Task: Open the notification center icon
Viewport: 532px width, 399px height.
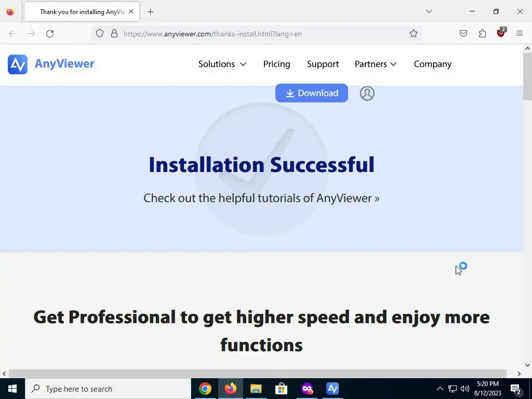Action: 516,389
